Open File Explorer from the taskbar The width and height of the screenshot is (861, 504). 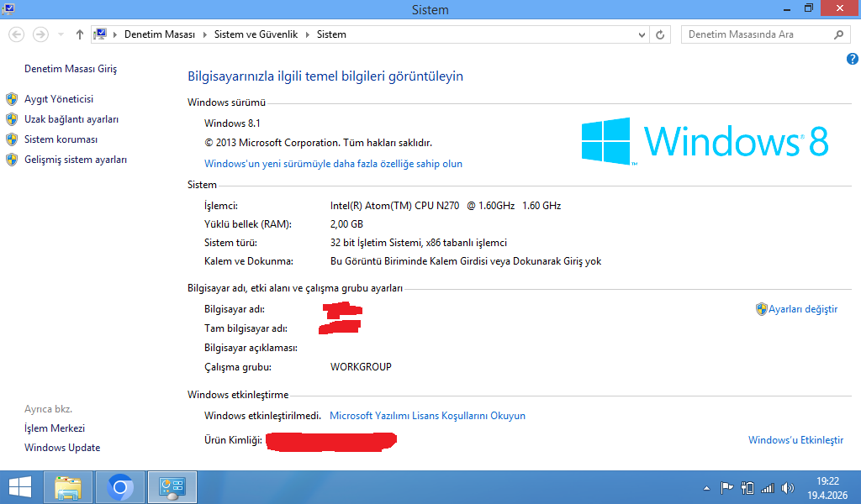point(68,487)
